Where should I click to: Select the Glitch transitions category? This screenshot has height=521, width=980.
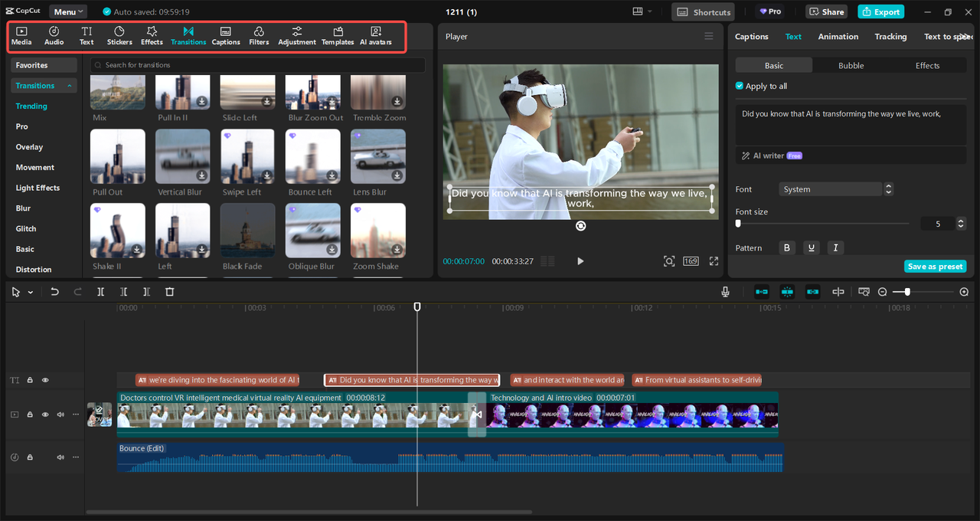[26, 228]
